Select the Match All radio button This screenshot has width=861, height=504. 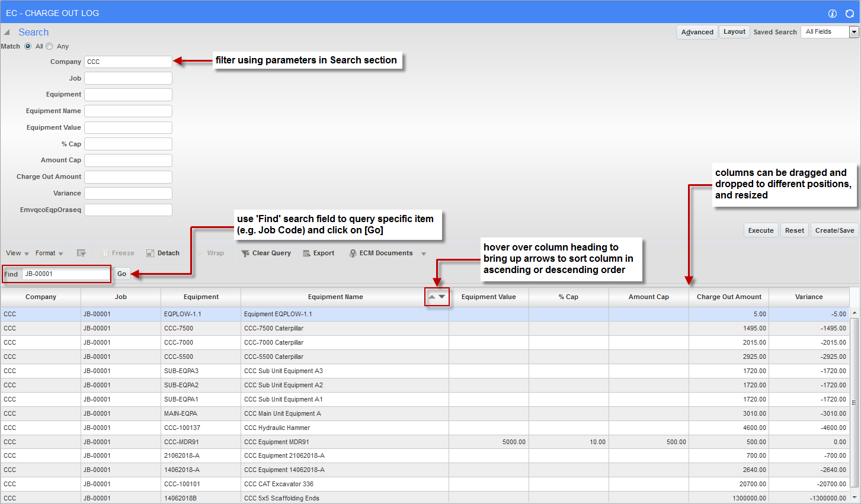[x=28, y=46]
